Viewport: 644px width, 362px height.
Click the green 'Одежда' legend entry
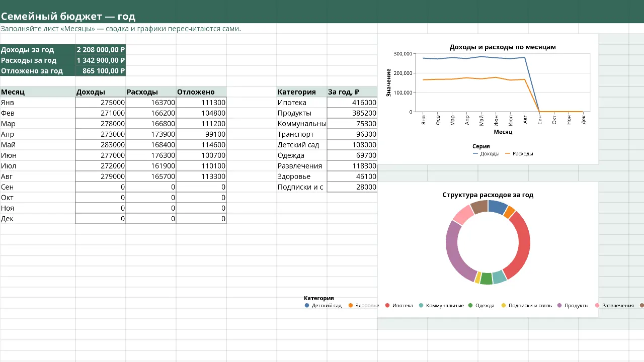tap(481, 306)
